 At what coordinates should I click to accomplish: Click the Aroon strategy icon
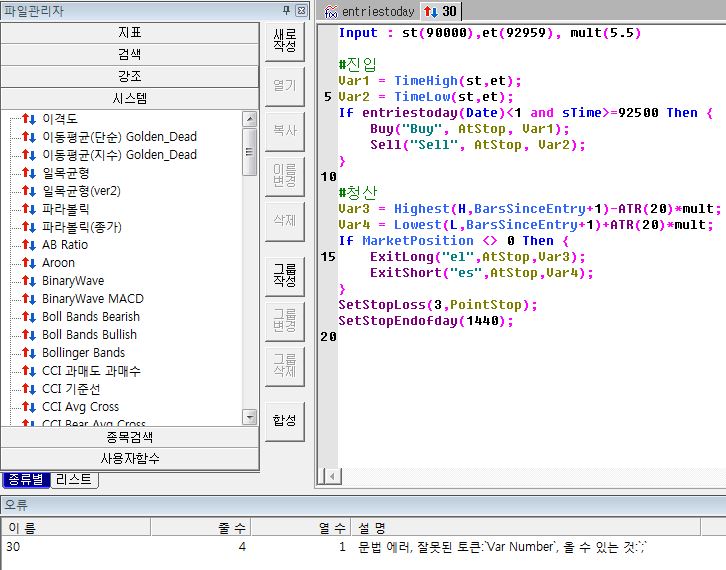point(29,263)
